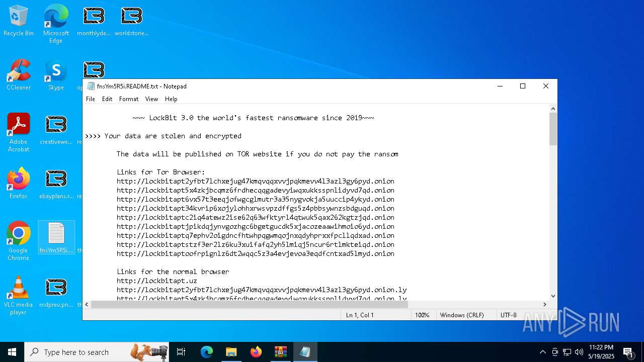Launch Edge from the taskbar
The height and width of the screenshot is (362, 644).
[x=207, y=352]
